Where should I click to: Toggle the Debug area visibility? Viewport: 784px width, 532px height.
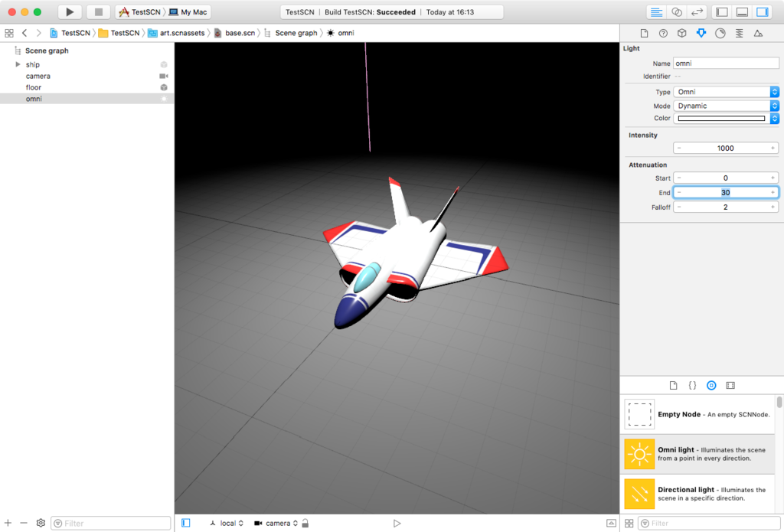[x=742, y=12]
